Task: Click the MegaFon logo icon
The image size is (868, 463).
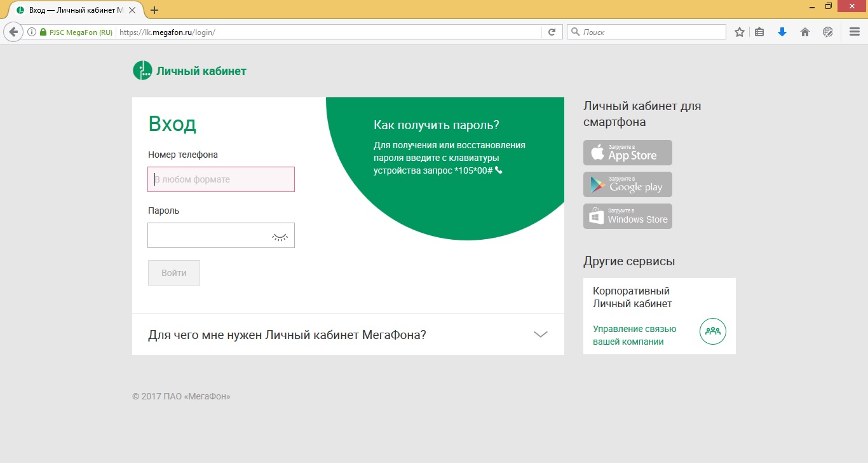Action: tap(142, 71)
